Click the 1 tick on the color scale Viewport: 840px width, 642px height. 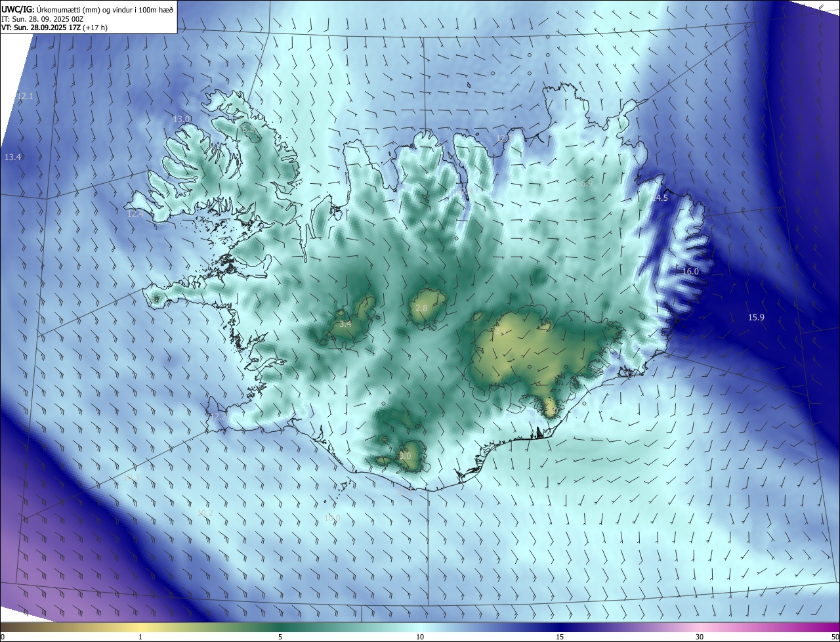[x=140, y=637]
